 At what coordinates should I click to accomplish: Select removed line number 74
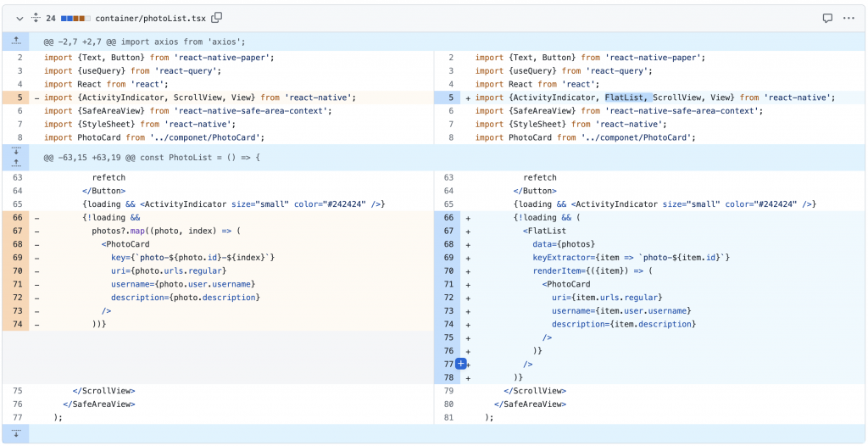coord(16,324)
